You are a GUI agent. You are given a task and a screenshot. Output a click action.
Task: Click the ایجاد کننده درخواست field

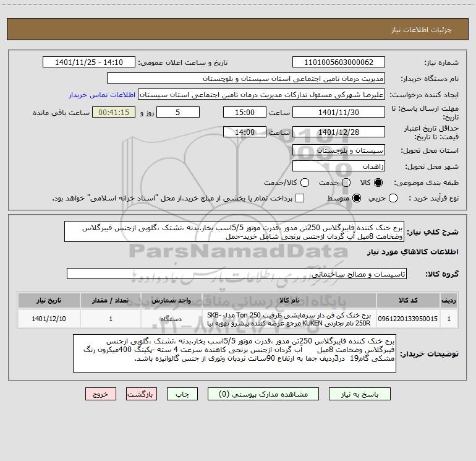click(x=261, y=95)
